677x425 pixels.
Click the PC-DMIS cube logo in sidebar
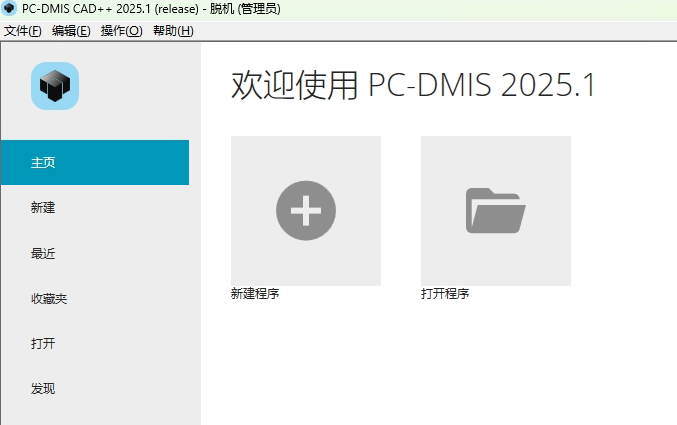(55, 86)
